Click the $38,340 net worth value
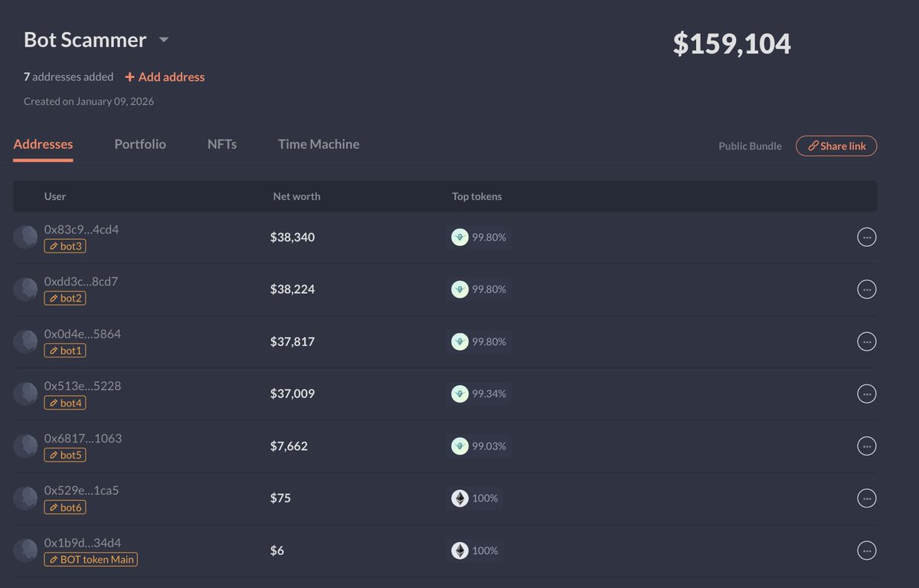919x588 pixels. pos(293,237)
